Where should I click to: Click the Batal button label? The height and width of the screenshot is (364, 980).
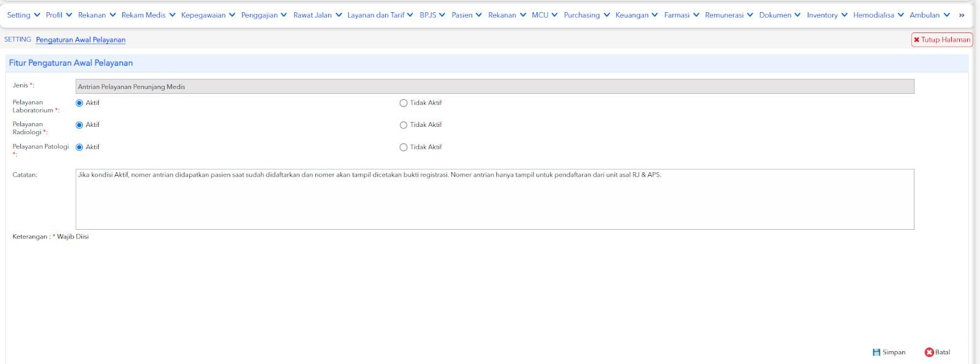click(943, 352)
